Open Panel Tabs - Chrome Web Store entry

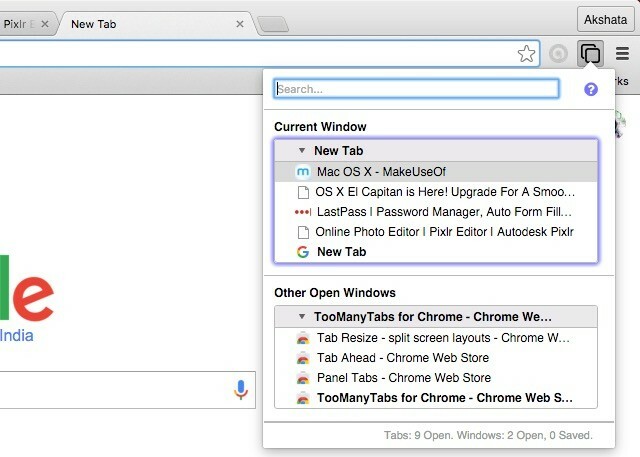436,378
